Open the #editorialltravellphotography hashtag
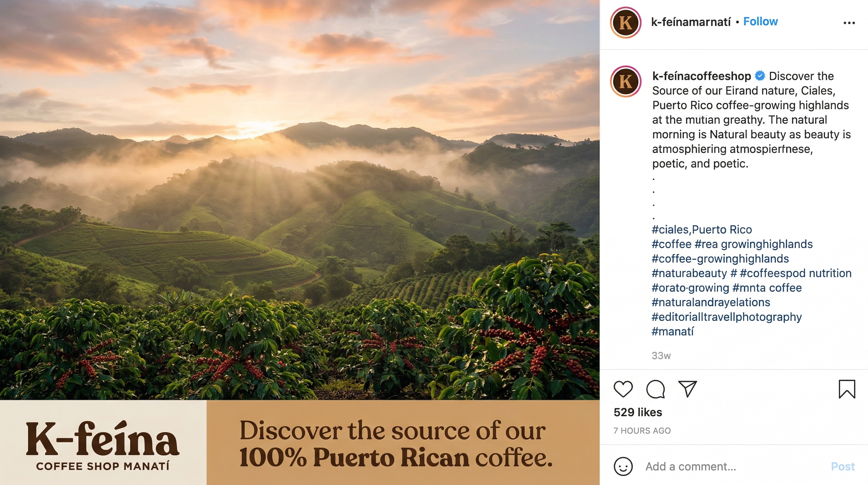The height and width of the screenshot is (485, 868). pyautogui.click(x=727, y=317)
